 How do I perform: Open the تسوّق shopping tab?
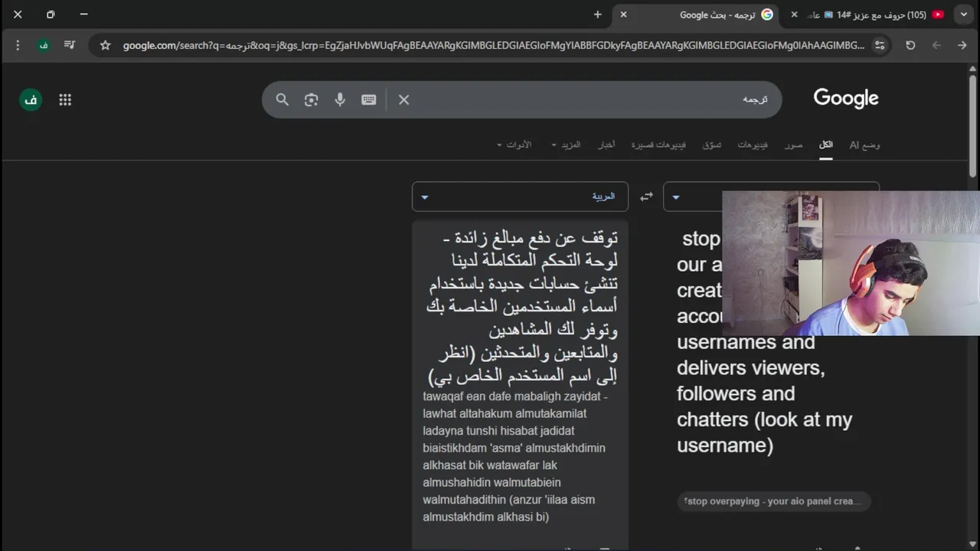712,145
